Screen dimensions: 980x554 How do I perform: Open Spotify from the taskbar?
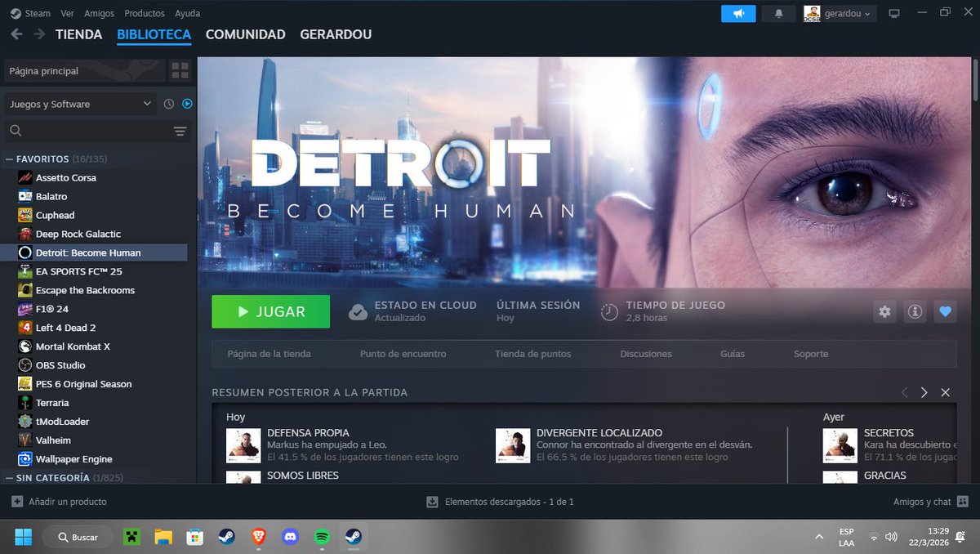[322, 537]
